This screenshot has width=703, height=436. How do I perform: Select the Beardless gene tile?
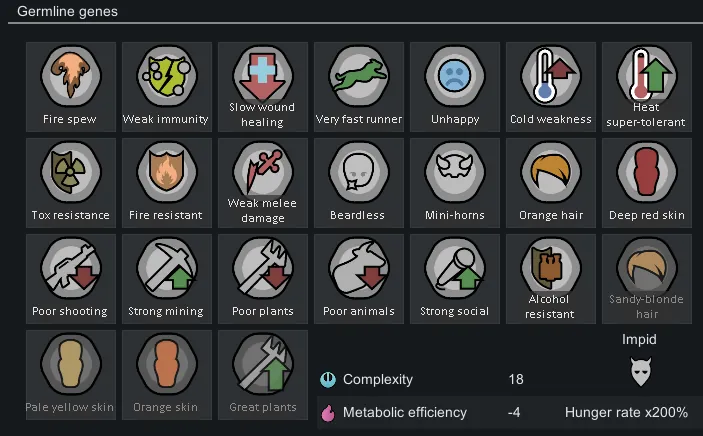[x=359, y=183]
